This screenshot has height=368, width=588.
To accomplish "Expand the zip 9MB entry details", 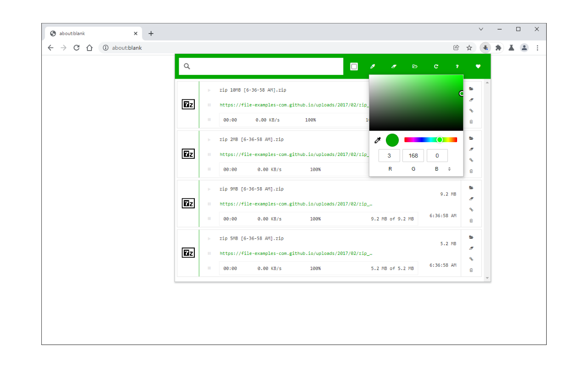I will point(209,189).
